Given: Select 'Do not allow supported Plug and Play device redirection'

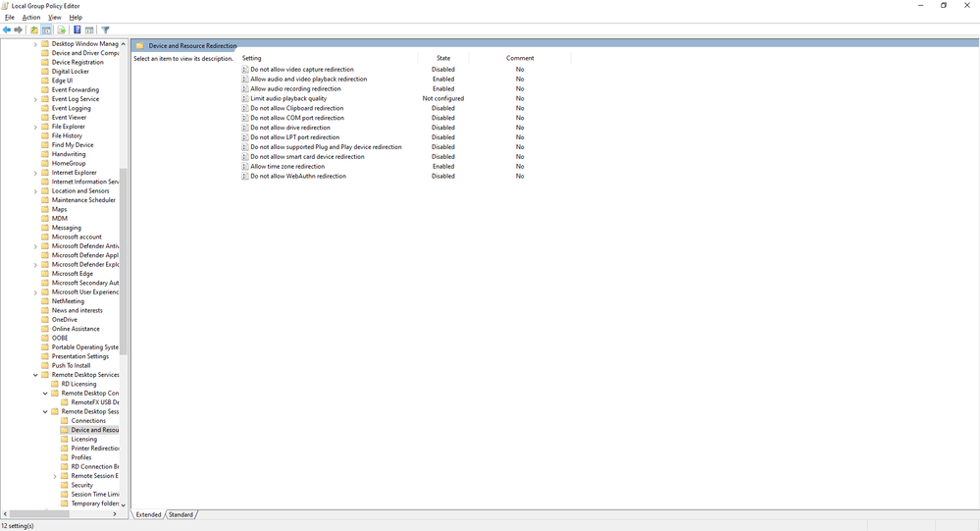Looking at the screenshot, I should point(326,147).
